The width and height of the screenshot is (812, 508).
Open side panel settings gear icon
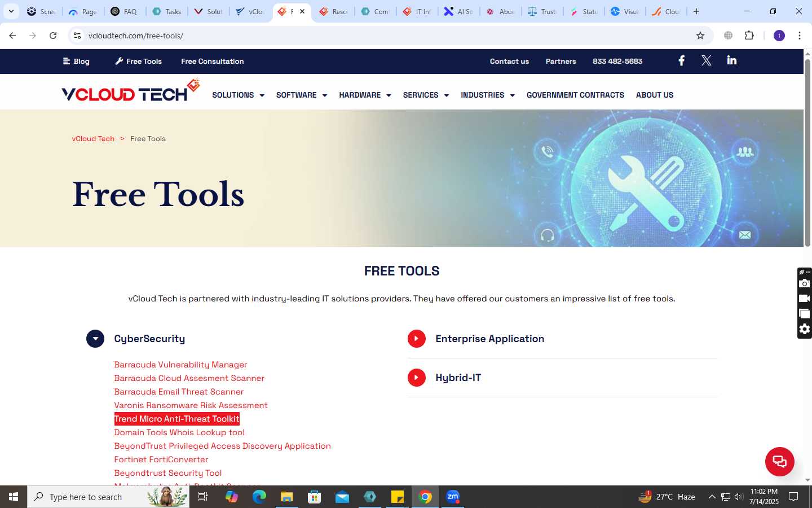tap(805, 329)
